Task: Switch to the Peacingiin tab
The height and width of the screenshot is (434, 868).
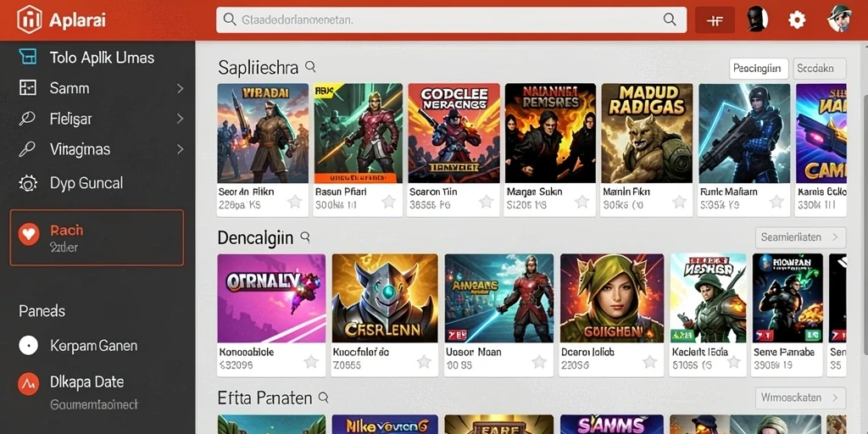Action: [x=759, y=69]
